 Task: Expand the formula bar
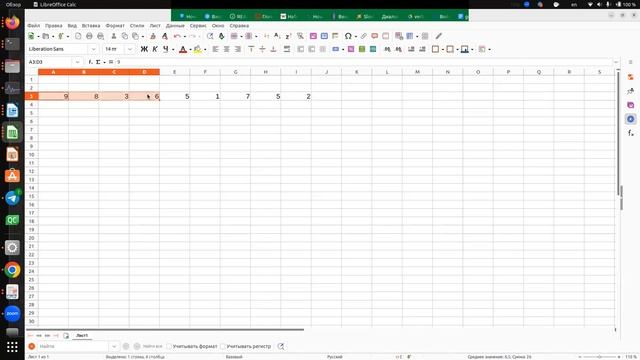(616, 62)
